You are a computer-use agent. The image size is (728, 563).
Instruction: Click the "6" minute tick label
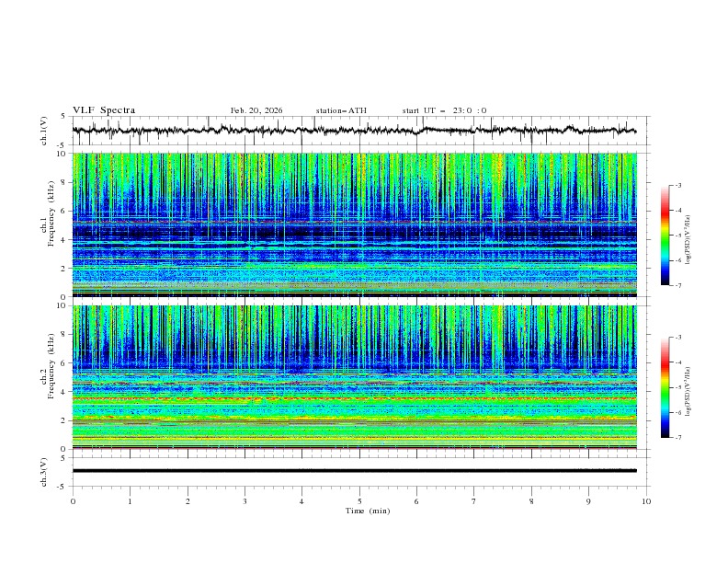point(416,501)
